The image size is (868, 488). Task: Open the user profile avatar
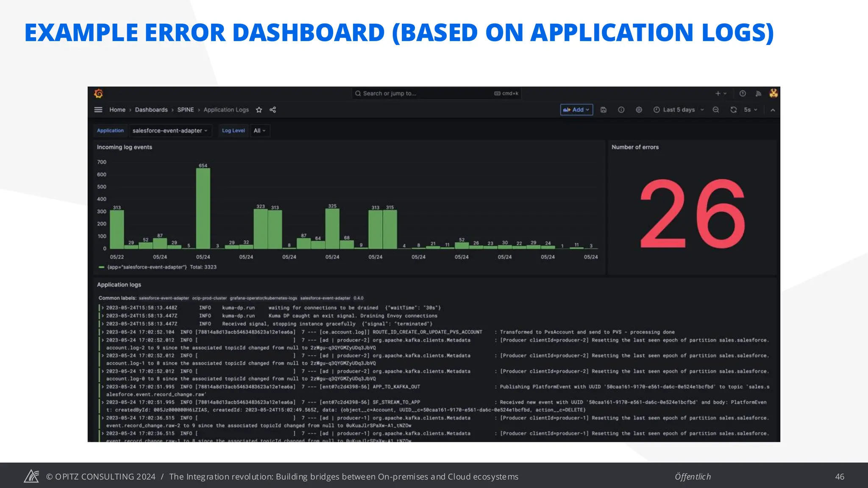(x=773, y=93)
